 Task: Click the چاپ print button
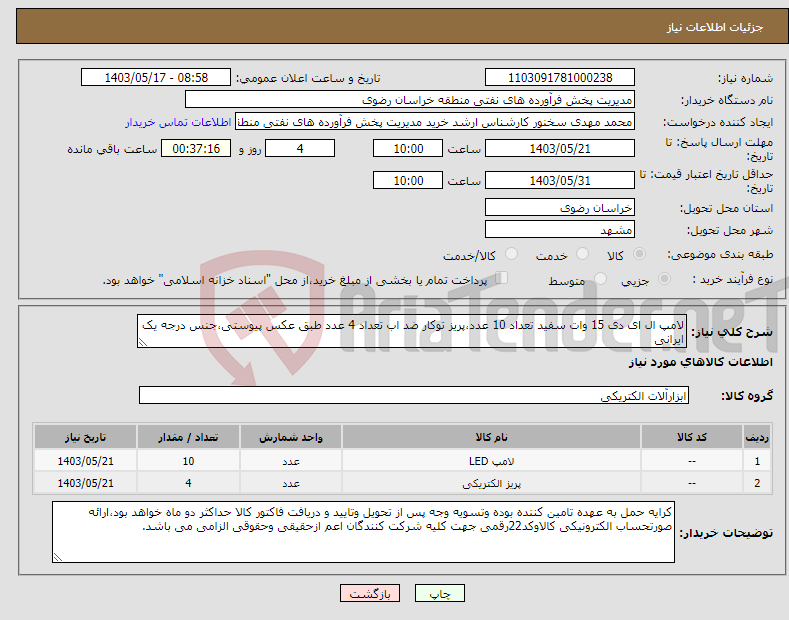(x=440, y=593)
